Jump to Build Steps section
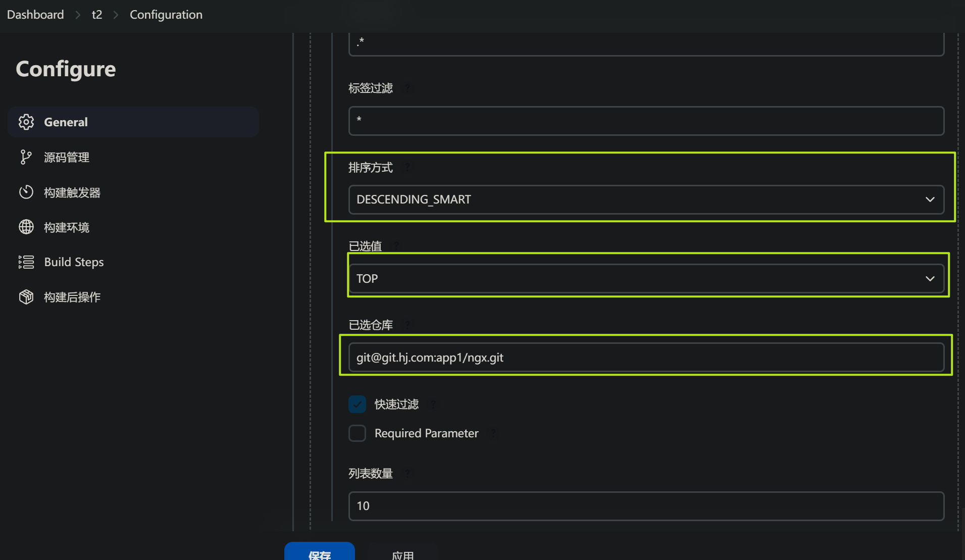The height and width of the screenshot is (560, 965). tap(133, 262)
